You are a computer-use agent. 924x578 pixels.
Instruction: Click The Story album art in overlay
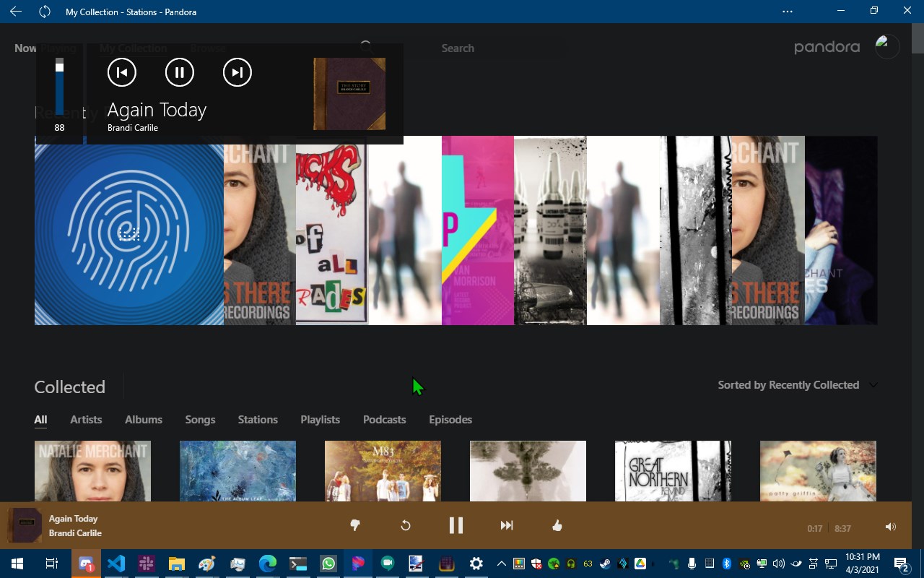pos(349,94)
